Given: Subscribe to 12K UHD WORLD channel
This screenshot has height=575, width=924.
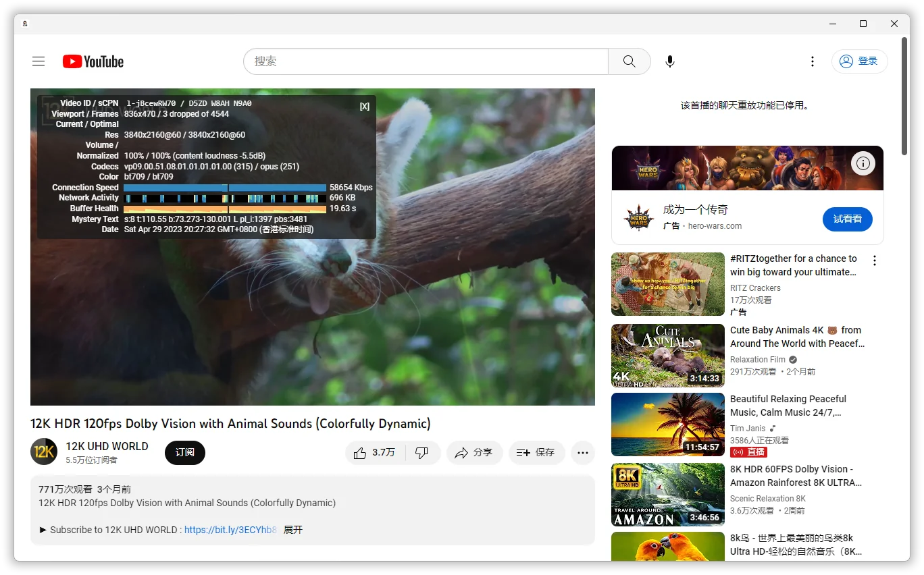Looking at the screenshot, I should point(184,453).
